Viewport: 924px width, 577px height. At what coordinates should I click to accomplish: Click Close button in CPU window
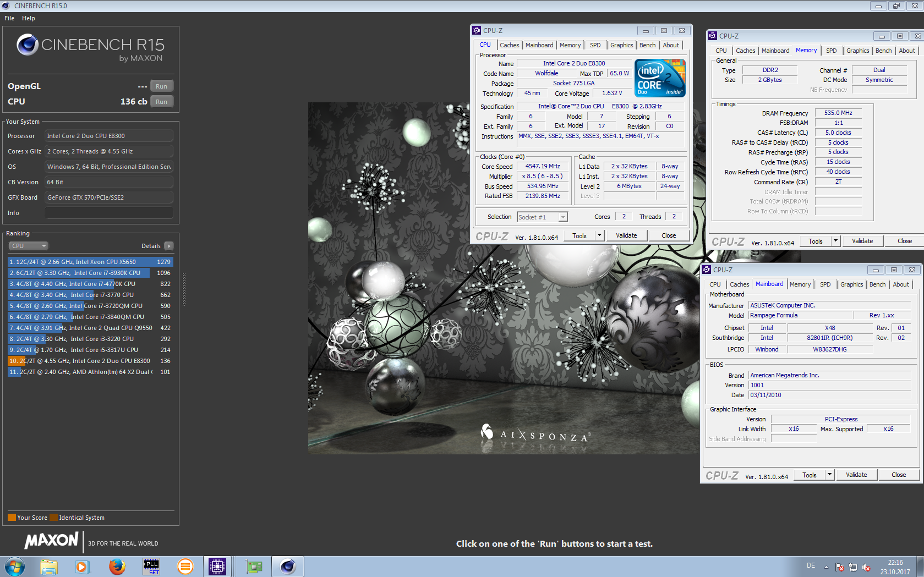pyautogui.click(x=669, y=235)
